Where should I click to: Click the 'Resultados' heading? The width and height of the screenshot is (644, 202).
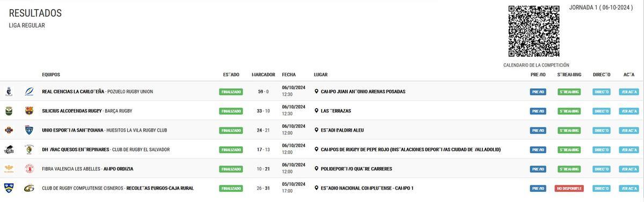coord(35,13)
